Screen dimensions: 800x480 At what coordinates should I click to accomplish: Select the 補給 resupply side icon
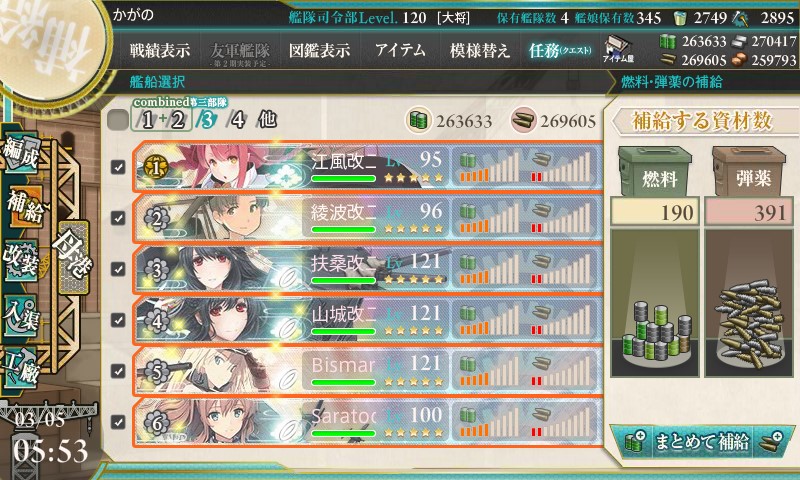point(23,207)
